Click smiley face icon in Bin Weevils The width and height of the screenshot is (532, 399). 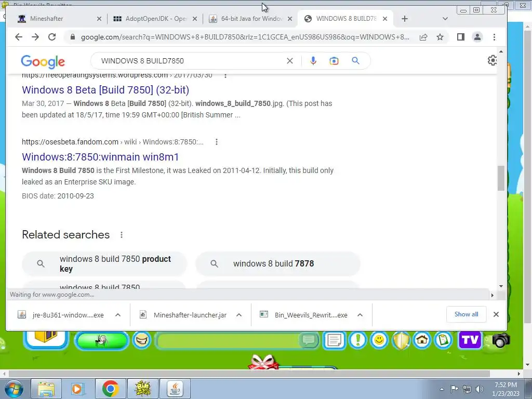pyautogui.click(x=379, y=340)
